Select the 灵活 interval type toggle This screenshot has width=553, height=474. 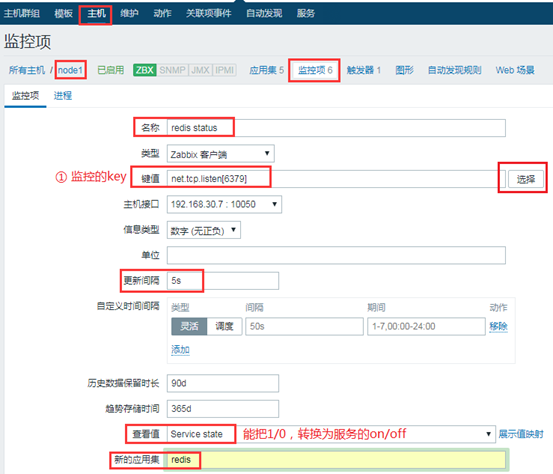click(x=189, y=326)
